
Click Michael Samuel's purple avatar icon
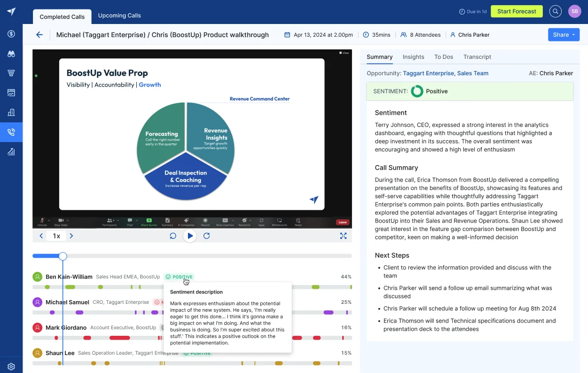37,302
